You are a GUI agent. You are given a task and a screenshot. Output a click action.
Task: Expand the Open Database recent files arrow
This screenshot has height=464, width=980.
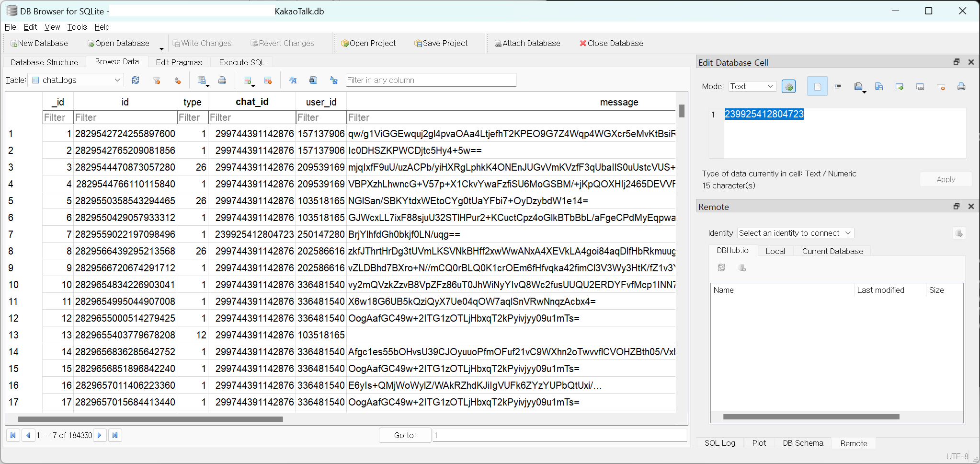click(x=161, y=48)
